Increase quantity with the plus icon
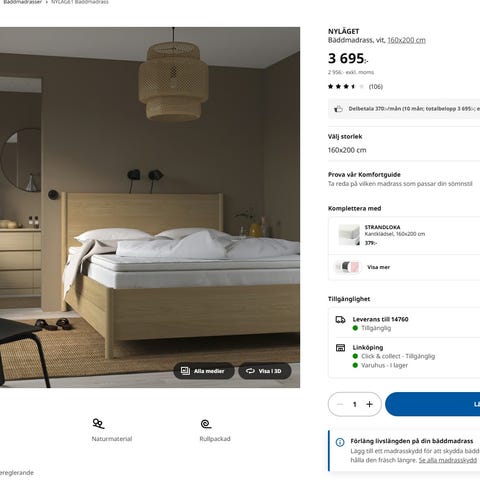480x480 pixels. [369, 404]
